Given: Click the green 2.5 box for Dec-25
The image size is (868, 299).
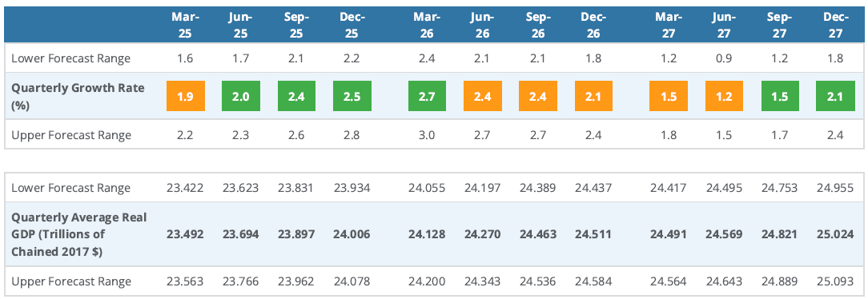Looking at the screenshot, I should coord(352,96).
